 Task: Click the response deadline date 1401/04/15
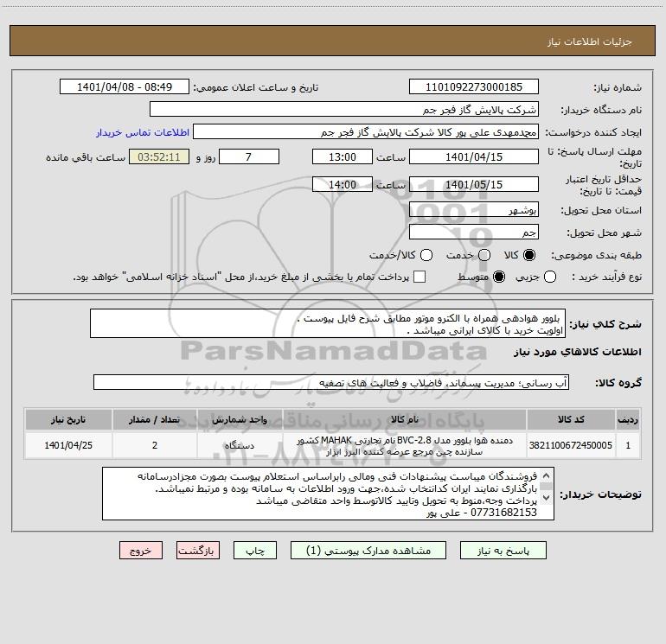pos(474,156)
